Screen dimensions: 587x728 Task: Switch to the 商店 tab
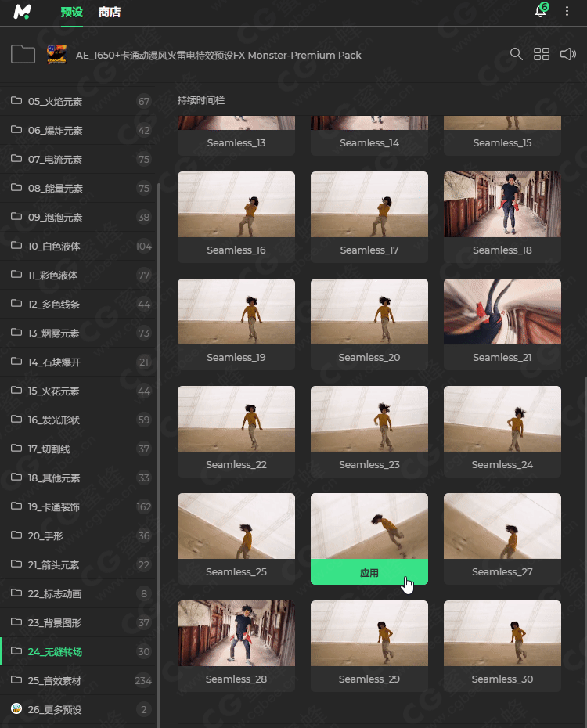[110, 12]
